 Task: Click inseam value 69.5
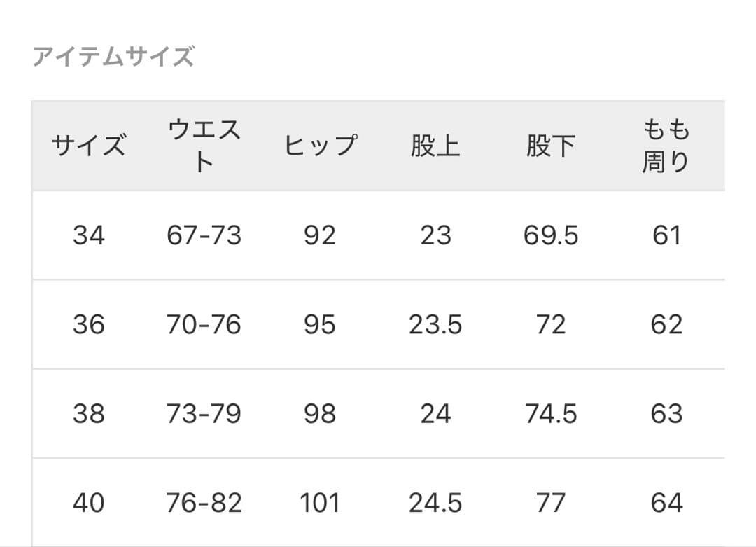pos(550,235)
